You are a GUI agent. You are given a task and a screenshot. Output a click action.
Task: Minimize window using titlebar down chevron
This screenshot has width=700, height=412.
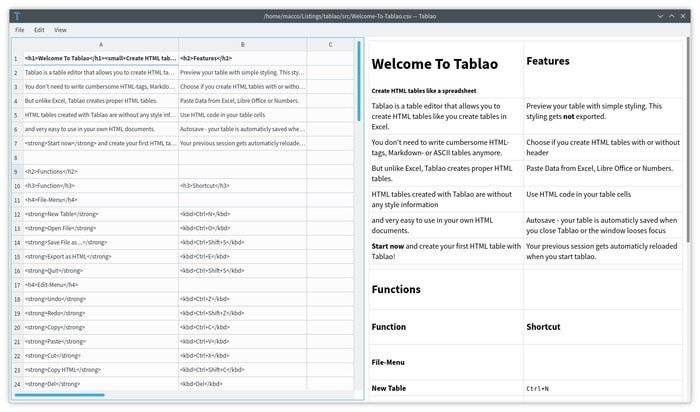coord(660,16)
